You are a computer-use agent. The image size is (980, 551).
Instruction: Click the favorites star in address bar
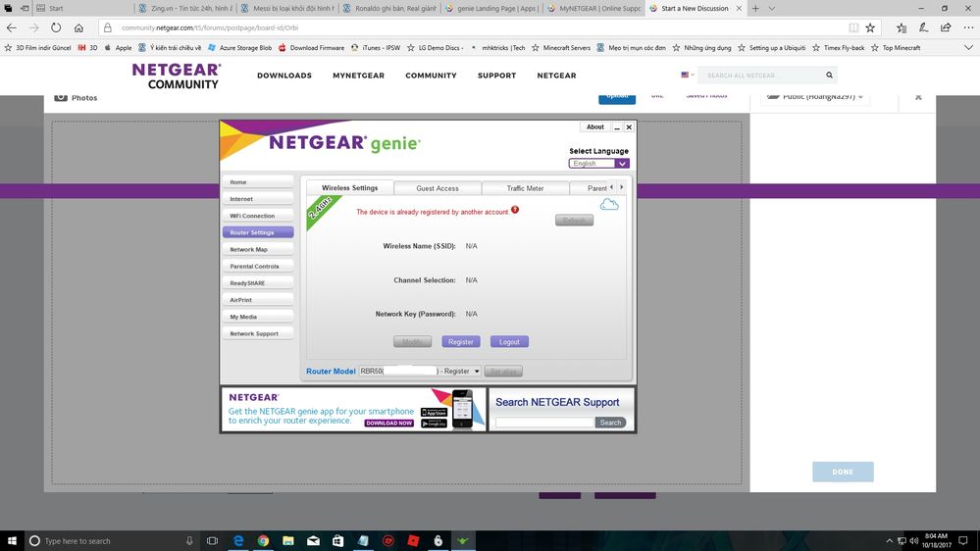pyautogui.click(x=869, y=28)
